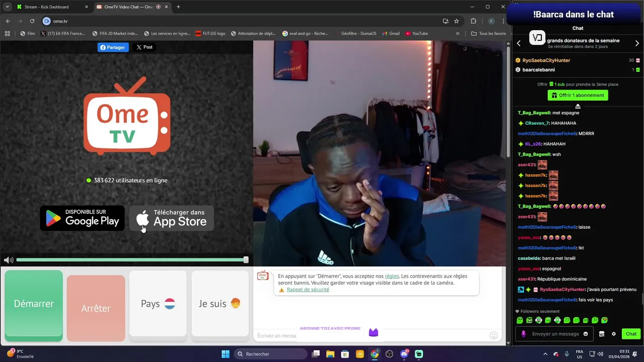Open the weather widget showing 9°C

(20, 354)
